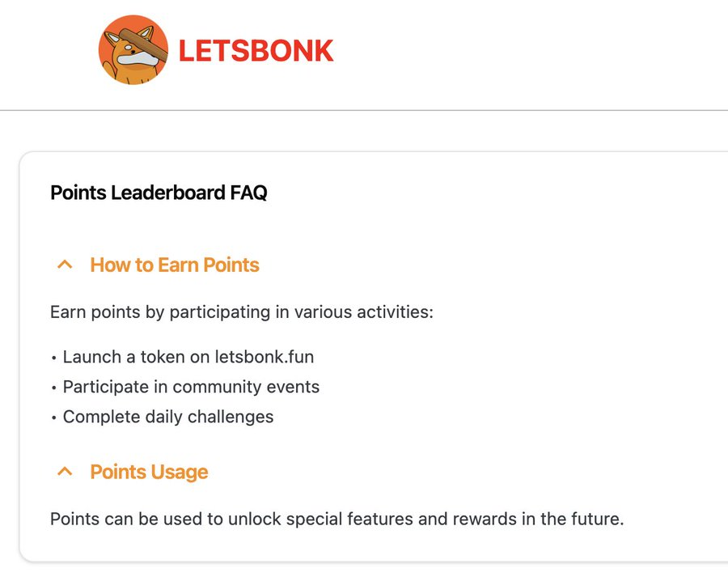Image resolution: width=728 pixels, height=581 pixels.
Task: Click the 'Complete daily challenges' item
Action: (x=168, y=417)
